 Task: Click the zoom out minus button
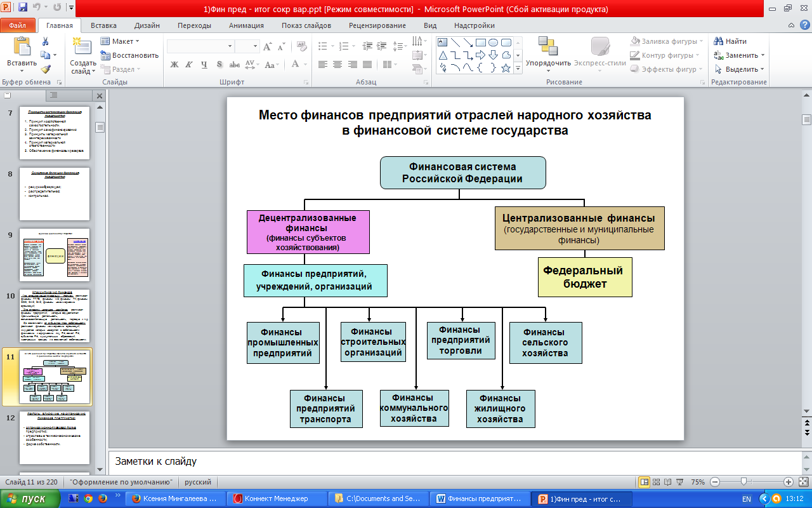pos(714,482)
